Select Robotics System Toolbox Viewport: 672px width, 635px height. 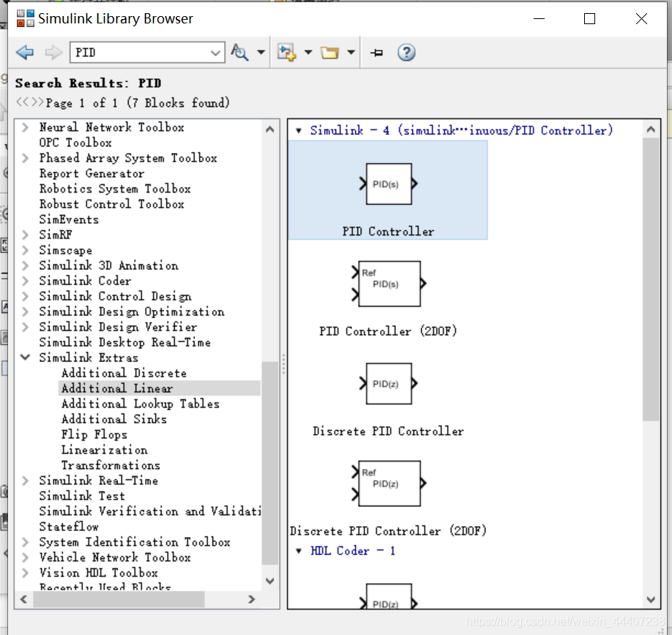115,189
